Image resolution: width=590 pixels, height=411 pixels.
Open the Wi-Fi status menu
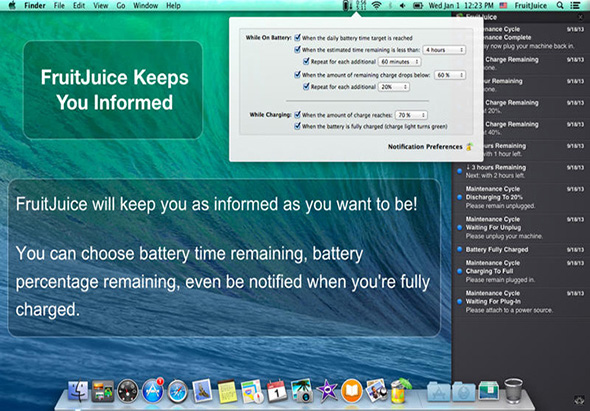point(376,6)
